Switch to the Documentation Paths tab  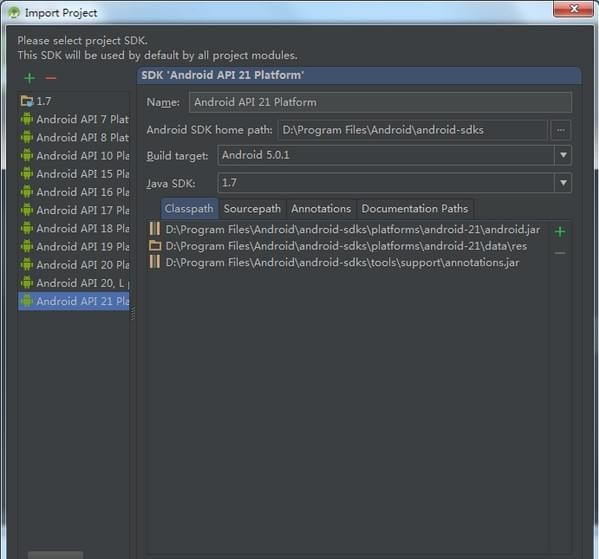414,209
